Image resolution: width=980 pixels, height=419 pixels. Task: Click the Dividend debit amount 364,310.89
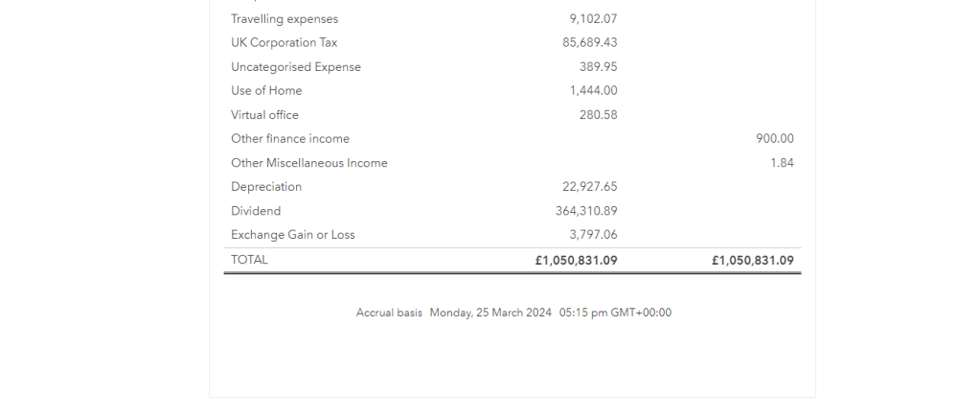coord(586,211)
